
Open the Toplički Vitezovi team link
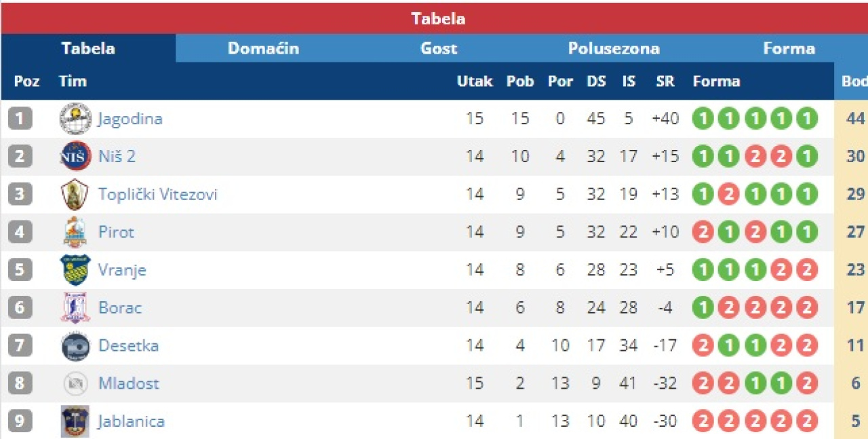click(158, 195)
